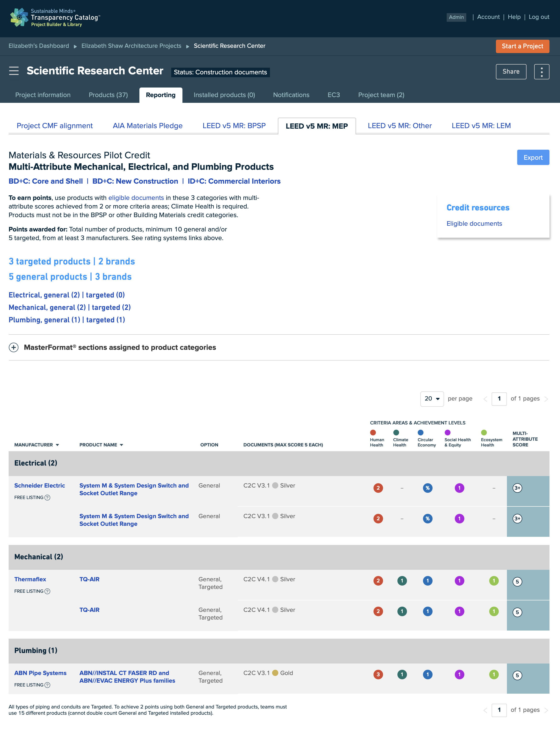Open Elizabeth Shaw Architecture Projects breadcrumb
Screen dimensions: 560x730
coord(131,46)
